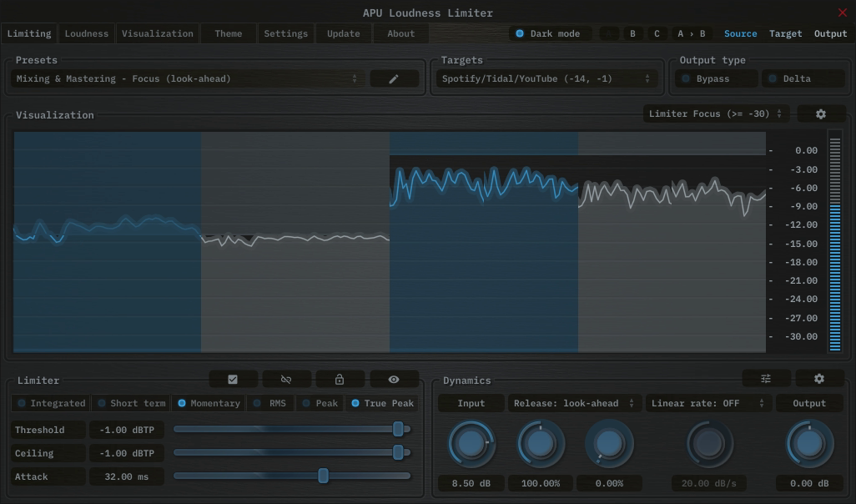The height and width of the screenshot is (504, 856).
Task: Open the Dynamics settings gear
Action: coord(818,379)
